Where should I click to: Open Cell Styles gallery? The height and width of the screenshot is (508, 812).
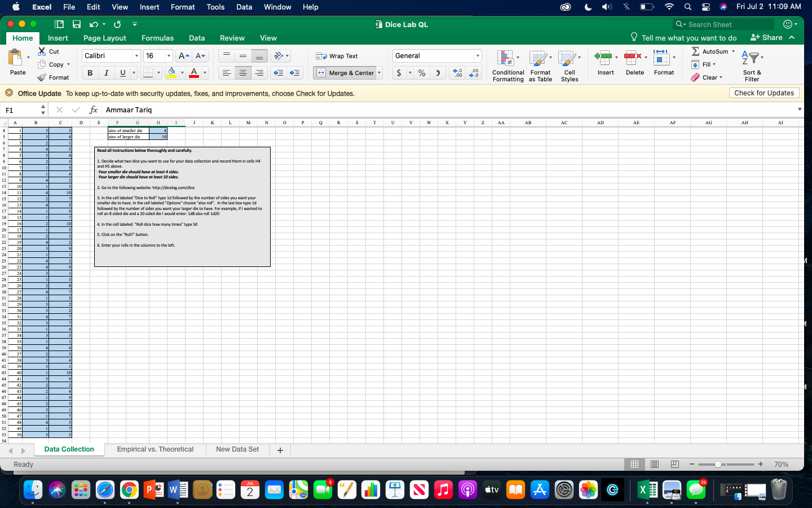point(570,65)
